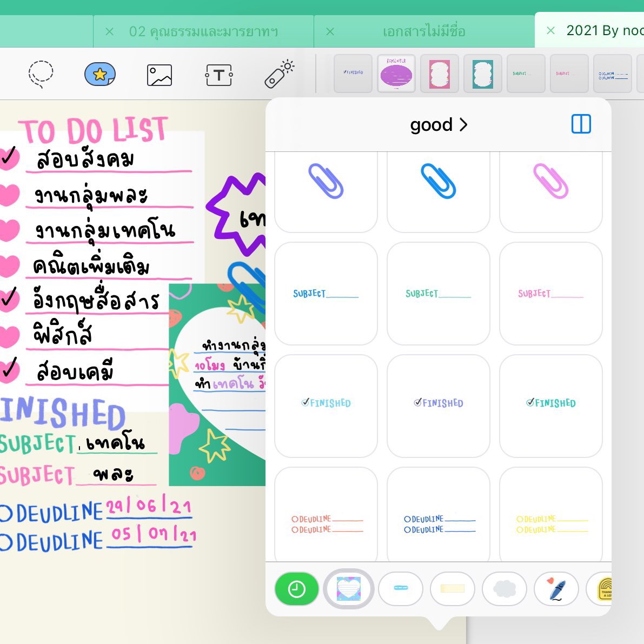Tap the heart checkbox beside คณิตเพิ่มเติม
Screen dimensions: 644x644
(x=9, y=265)
